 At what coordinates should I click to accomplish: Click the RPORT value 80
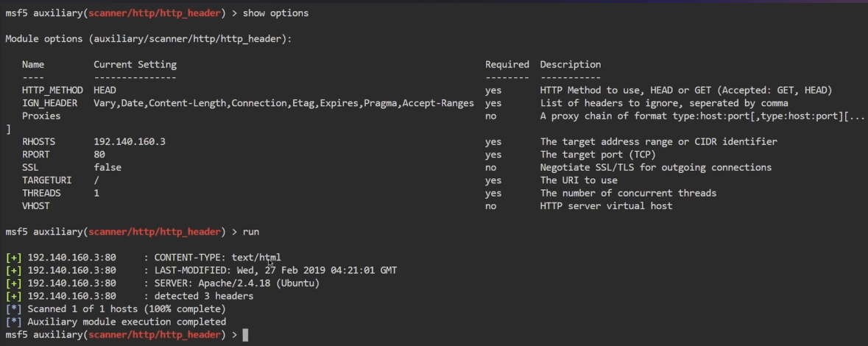[99, 155]
